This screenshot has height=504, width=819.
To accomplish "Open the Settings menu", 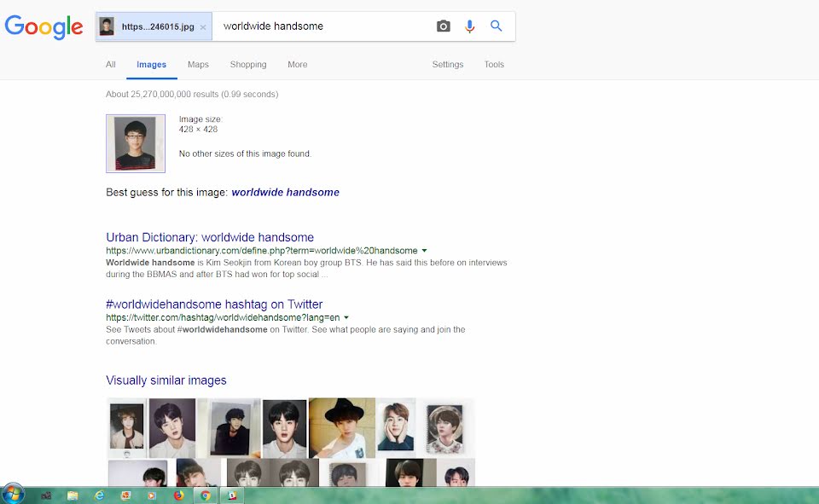I will (448, 64).
